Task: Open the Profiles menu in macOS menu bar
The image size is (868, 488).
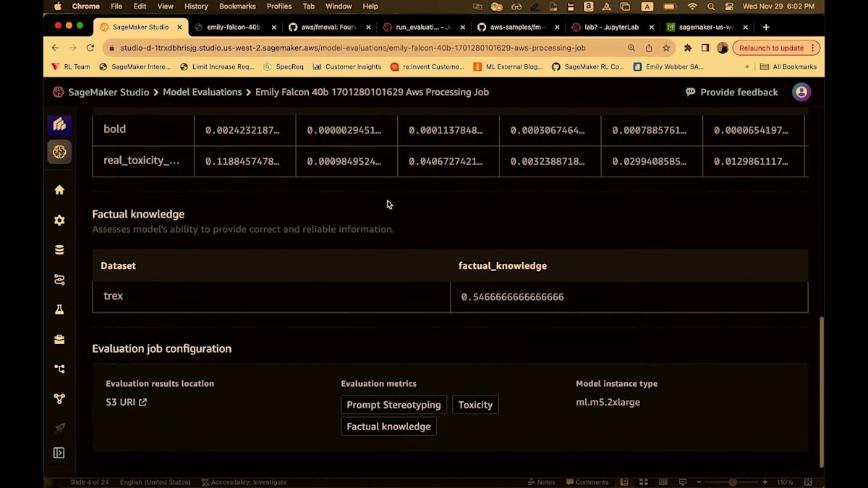Action: point(279,7)
